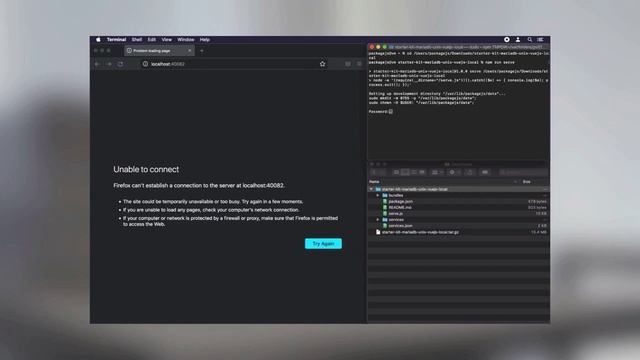The width and height of the screenshot is (640, 360).
Task: Switch Finder to column view
Action: pos(414,172)
